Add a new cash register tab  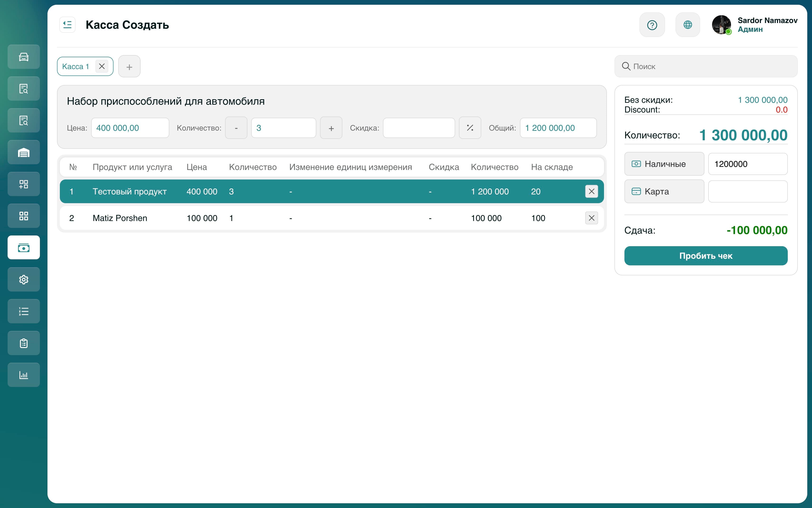click(129, 66)
